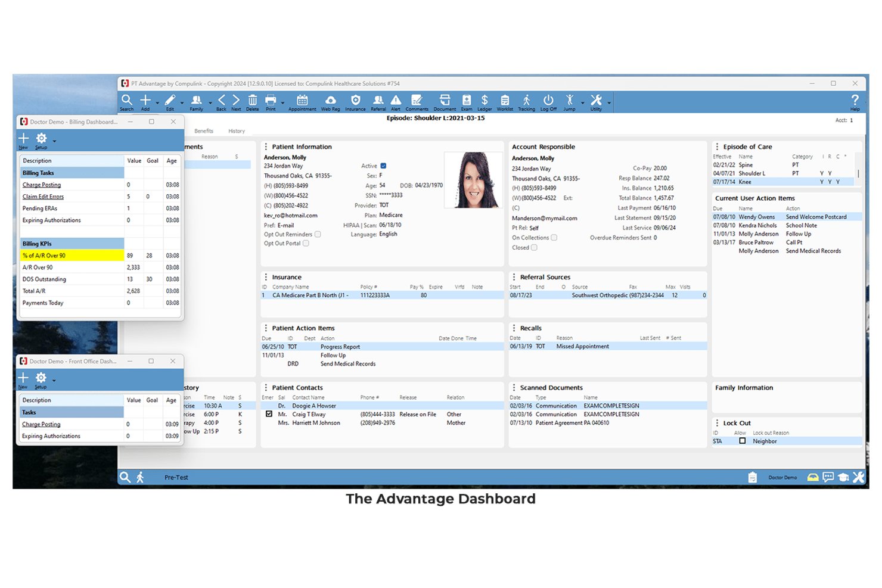Expand the Edit dropdown arrow

coord(182,103)
